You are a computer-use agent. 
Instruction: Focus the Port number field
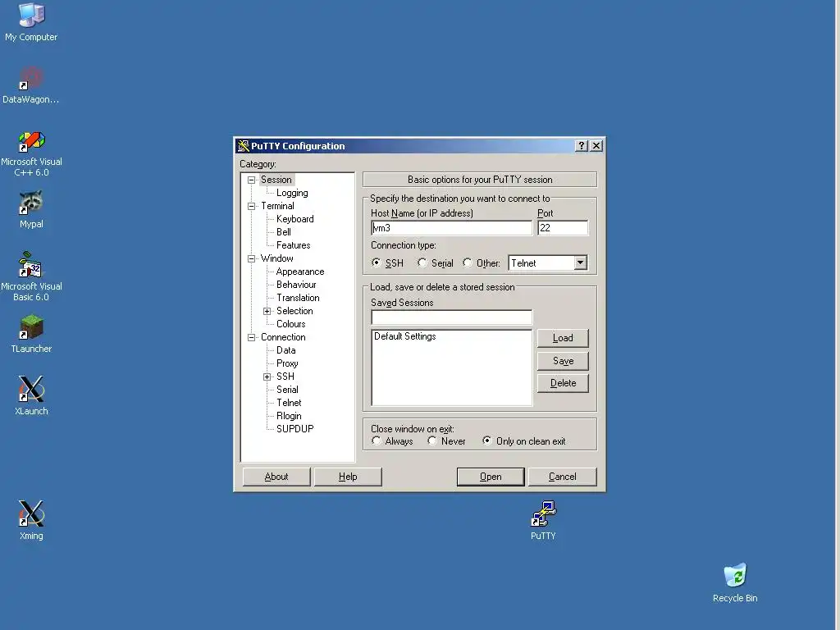563,228
